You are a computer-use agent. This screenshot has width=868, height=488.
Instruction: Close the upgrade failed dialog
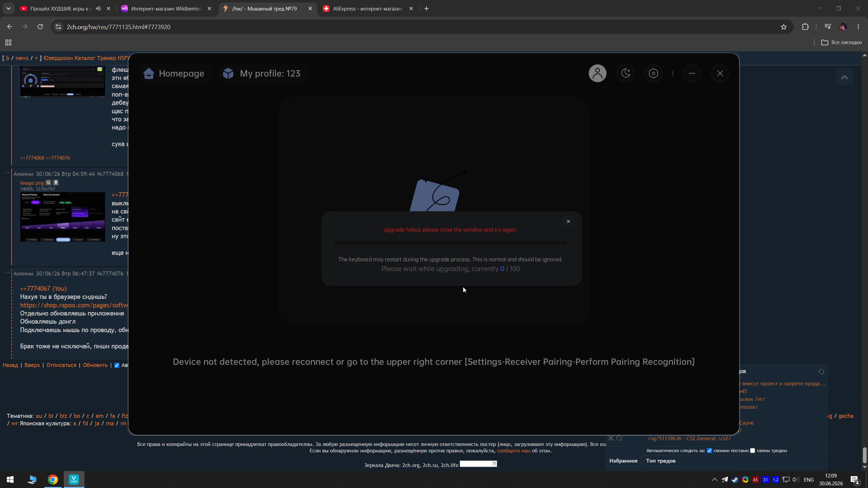(568, 221)
